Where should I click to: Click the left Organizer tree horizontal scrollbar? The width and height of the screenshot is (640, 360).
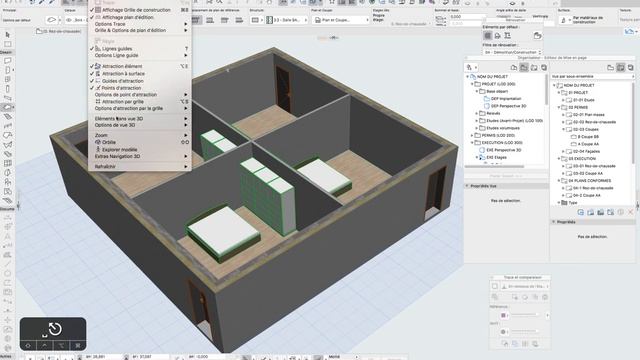coord(494,166)
